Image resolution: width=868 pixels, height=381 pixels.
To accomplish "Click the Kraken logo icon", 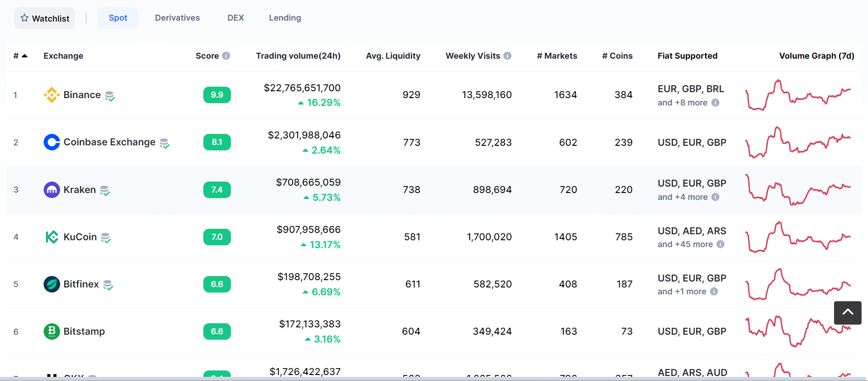I will point(51,190).
